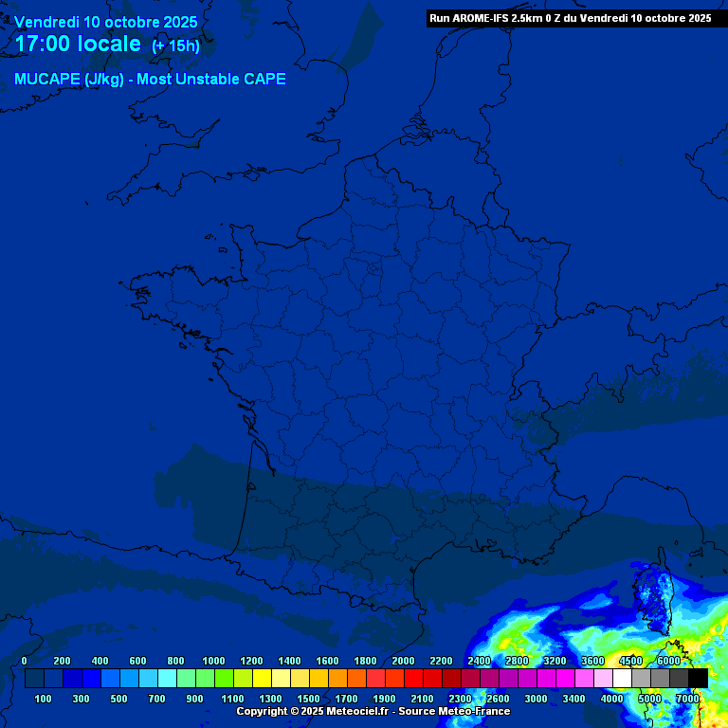Select the 7000 label below the scale
Image resolution: width=728 pixels, height=728 pixels.
point(687,699)
